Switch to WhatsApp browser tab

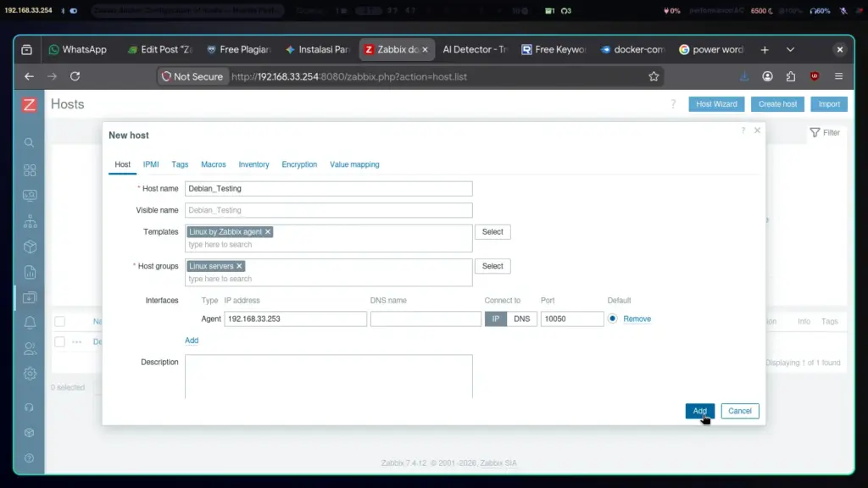point(78,50)
